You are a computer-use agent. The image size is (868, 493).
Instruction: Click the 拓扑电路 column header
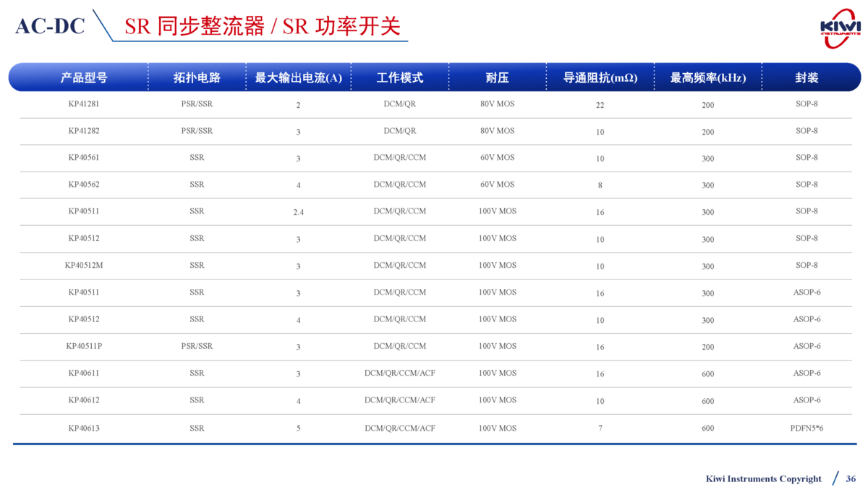(x=197, y=77)
